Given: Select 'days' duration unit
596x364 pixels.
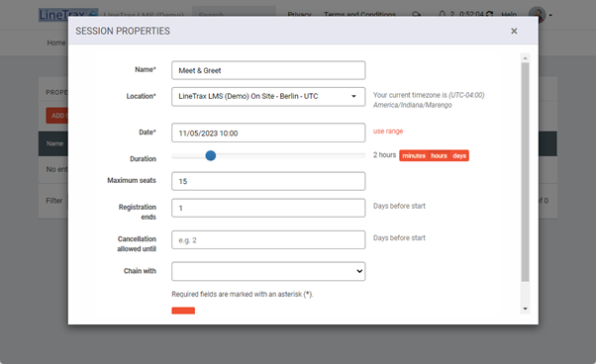Looking at the screenshot, I should coord(459,155).
